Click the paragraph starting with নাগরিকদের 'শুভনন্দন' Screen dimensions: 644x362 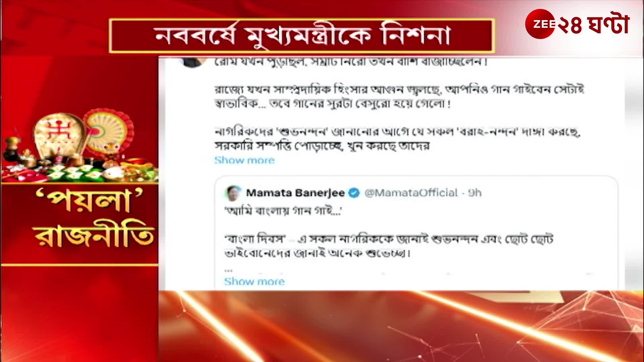397,139
